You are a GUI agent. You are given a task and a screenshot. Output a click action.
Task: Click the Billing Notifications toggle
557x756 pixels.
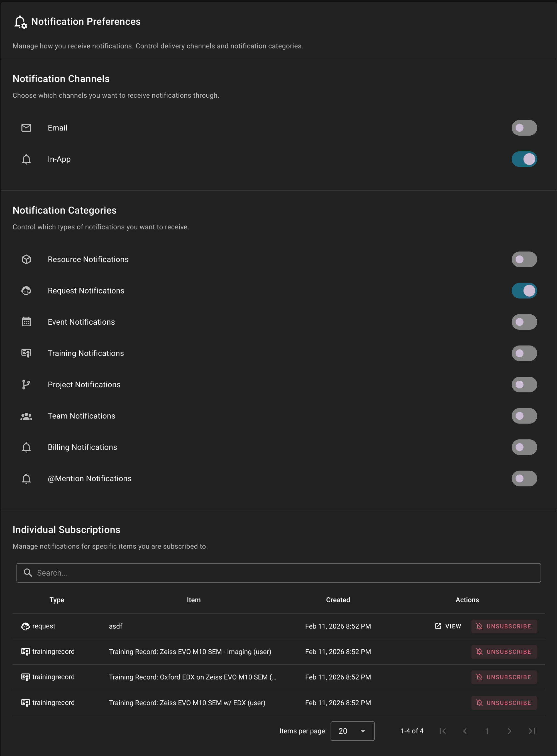524,447
